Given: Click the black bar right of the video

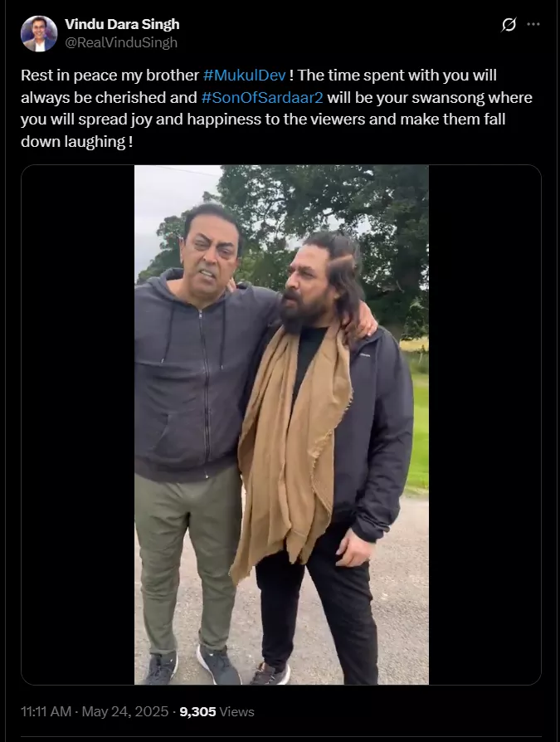Looking at the screenshot, I should coord(485,424).
